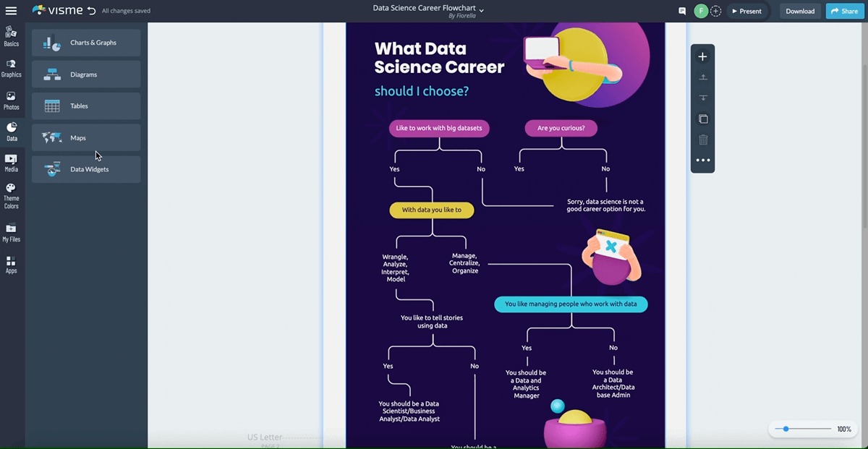
Task: Delete the selection using the trash icon
Action: coord(702,140)
